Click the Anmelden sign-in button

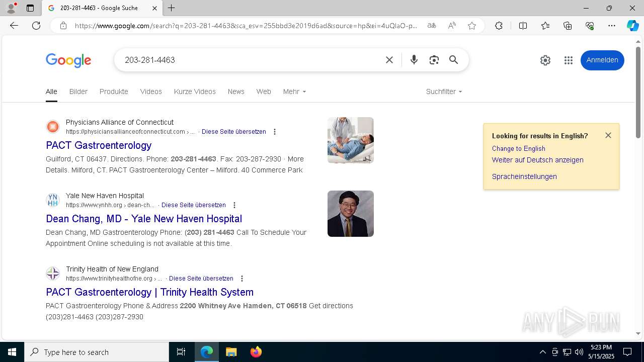[x=602, y=60]
